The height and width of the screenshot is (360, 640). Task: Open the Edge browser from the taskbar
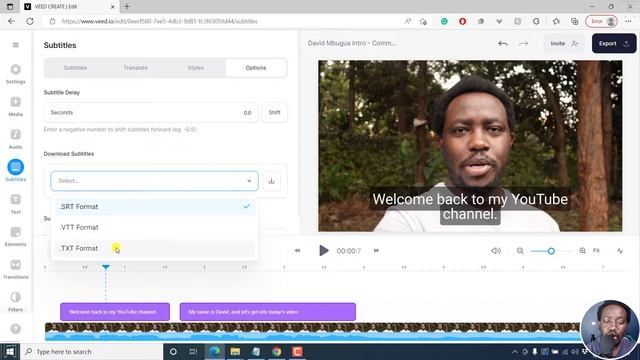tap(215, 351)
